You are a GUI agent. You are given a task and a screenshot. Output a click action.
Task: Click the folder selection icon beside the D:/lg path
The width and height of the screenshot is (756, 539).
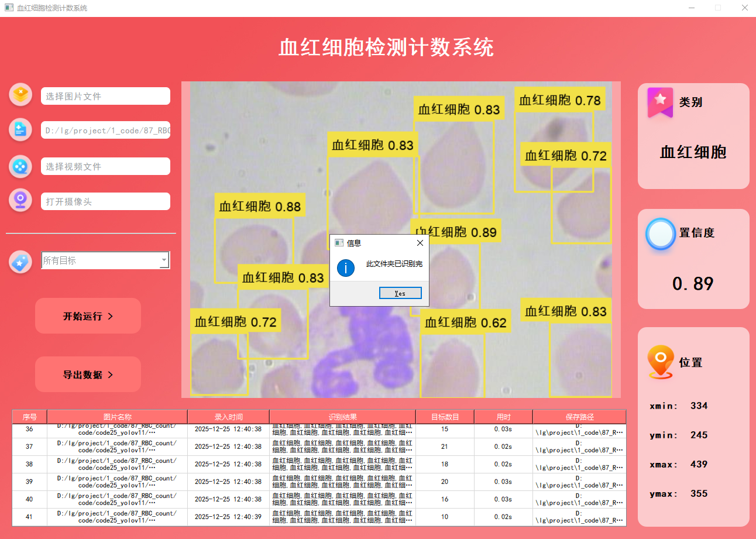click(20, 129)
